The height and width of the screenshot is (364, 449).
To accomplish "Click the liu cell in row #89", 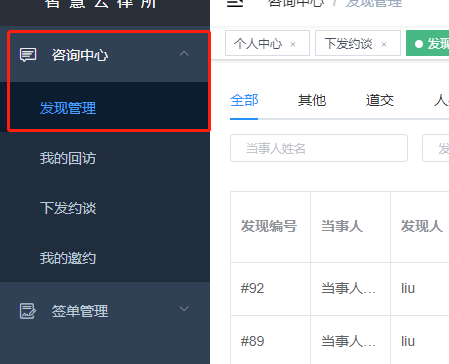I will point(420,341).
